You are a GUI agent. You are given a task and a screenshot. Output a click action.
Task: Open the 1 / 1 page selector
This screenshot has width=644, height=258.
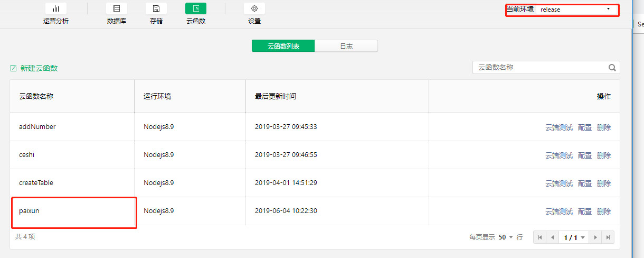coord(574,237)
